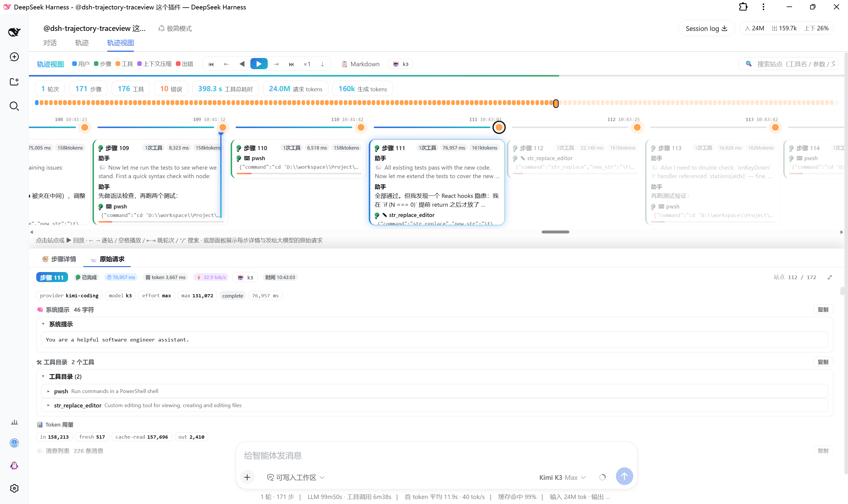Click the extensions puzzle icon in title bar
This screenshot has width=848, height=504.
pos(743,7)
